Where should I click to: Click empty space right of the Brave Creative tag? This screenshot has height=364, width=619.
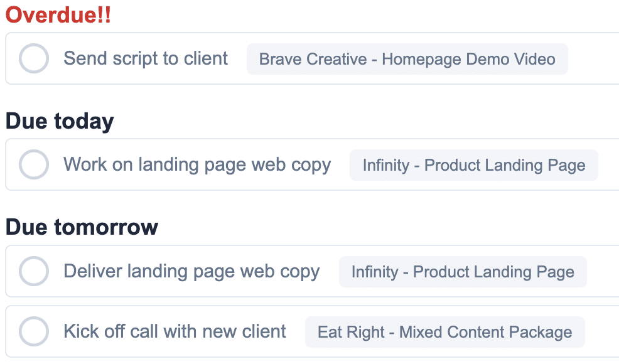coord(593,60)
